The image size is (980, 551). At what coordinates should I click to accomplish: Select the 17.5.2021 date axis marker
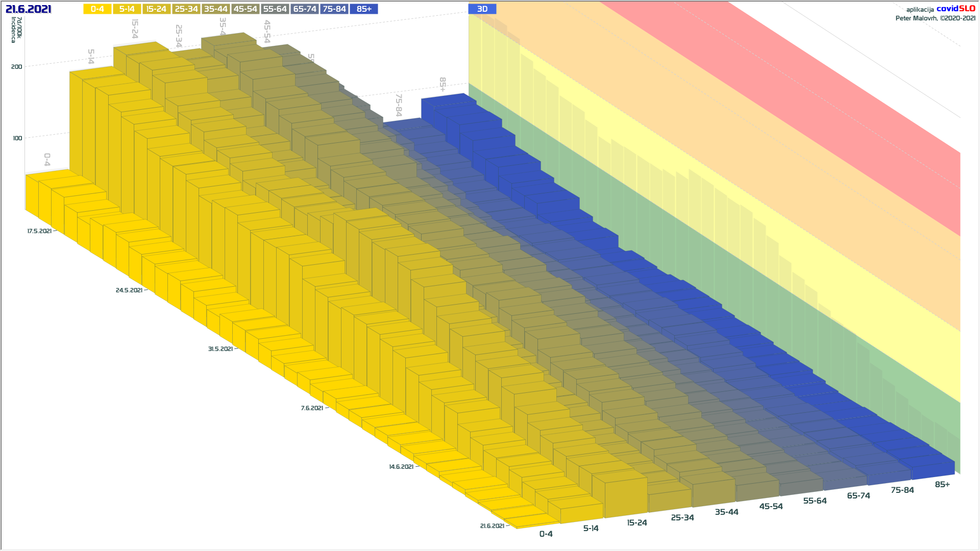39,231
